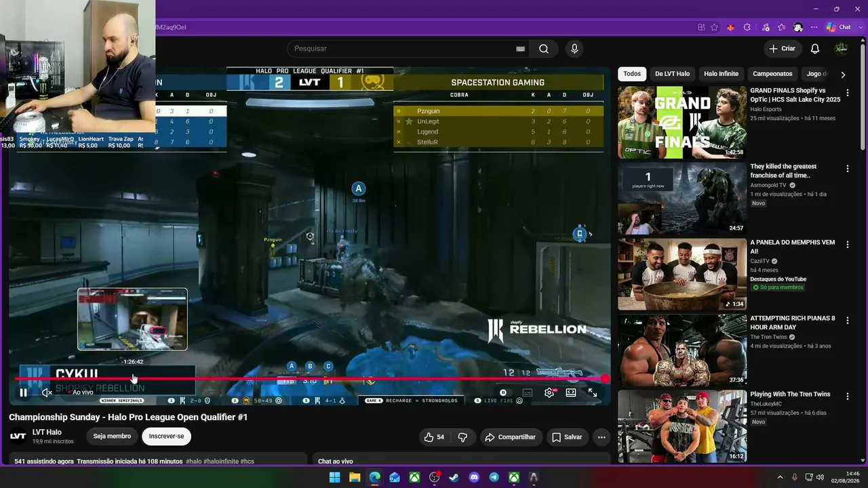Seek on the red video progress bar
Screen dimensions: 868x488
coord(310,379)
